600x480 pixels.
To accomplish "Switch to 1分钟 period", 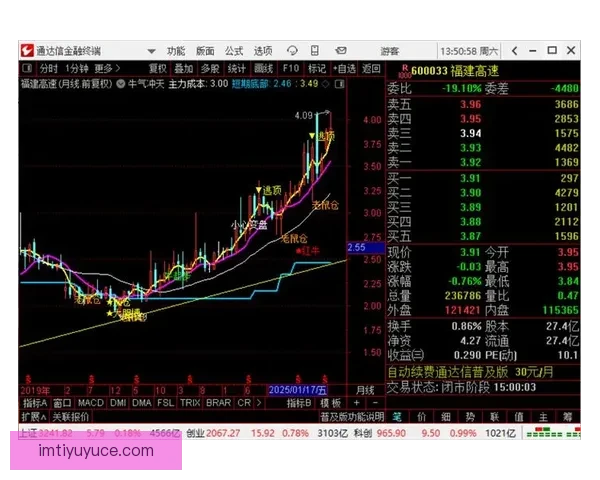I will coord(77,69).
